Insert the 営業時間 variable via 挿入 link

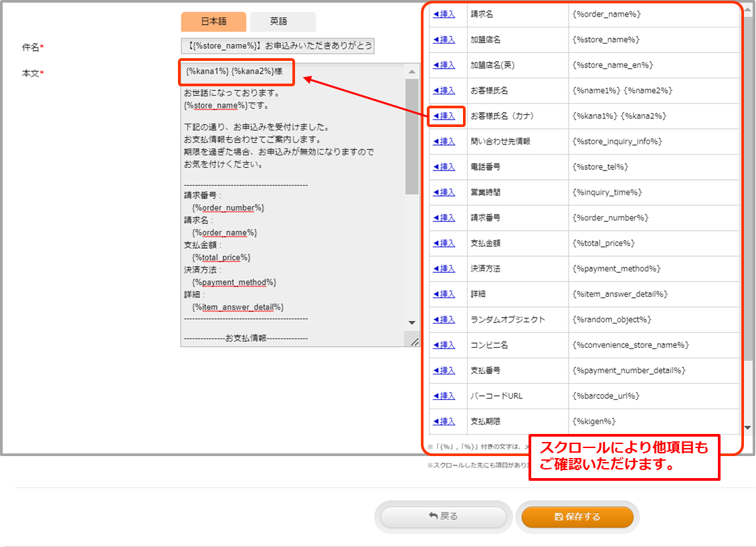444,192
